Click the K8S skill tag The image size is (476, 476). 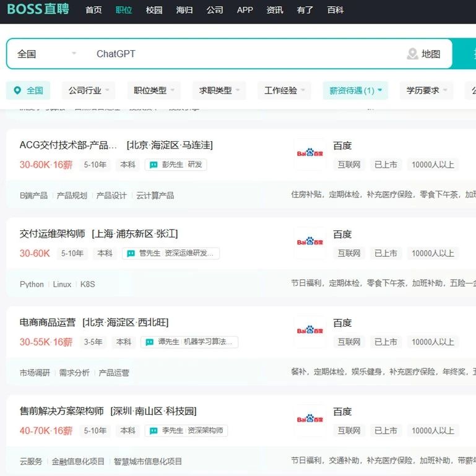point(87,285)
